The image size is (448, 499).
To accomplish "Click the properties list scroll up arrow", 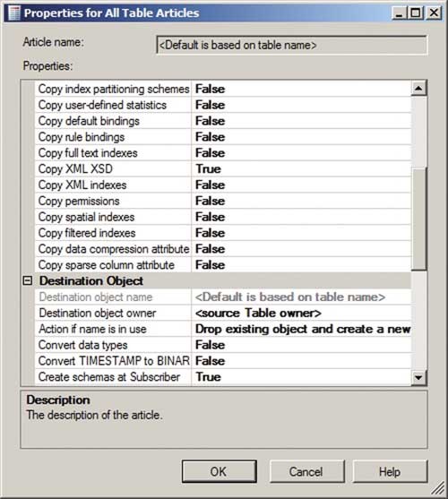I will [418, 88].
